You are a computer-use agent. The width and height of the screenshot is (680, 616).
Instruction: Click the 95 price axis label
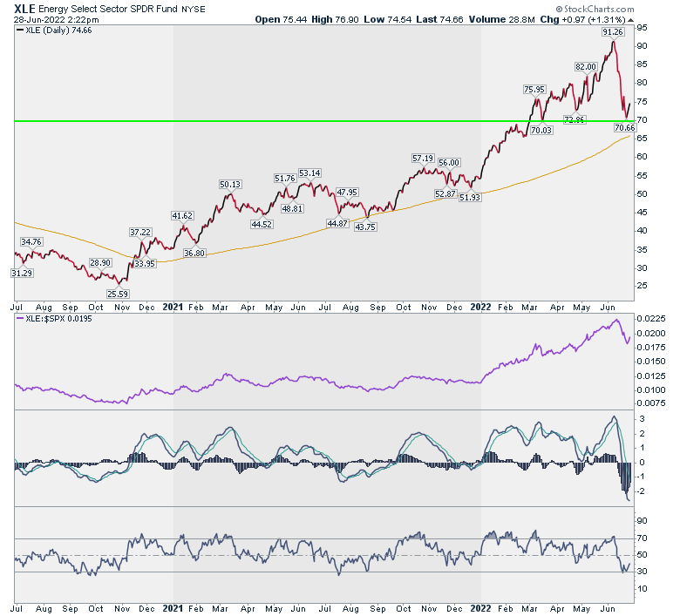[x=642, y=28]
